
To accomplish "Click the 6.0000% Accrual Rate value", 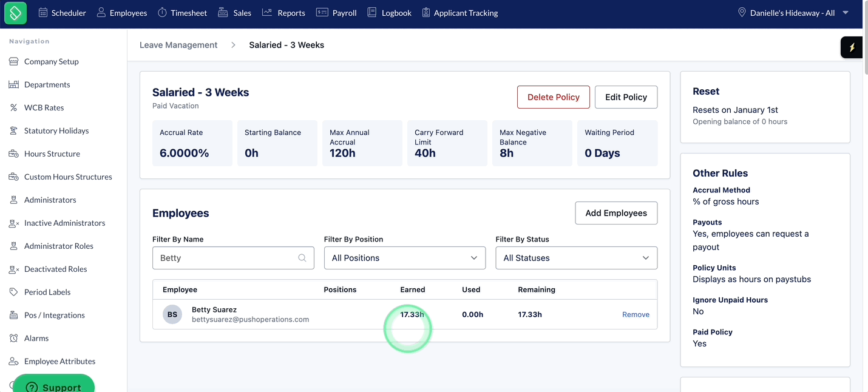I will [x=185, y=153].
